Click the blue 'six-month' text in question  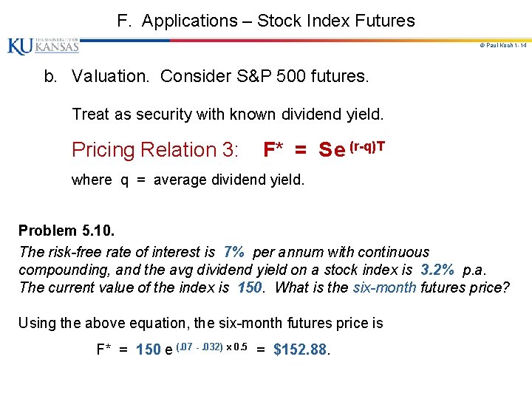384,287
